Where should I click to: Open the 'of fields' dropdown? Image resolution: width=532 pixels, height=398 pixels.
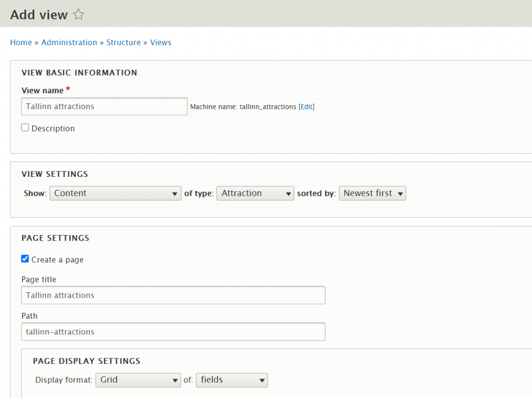pyautogui.click(x=231, y=380)
